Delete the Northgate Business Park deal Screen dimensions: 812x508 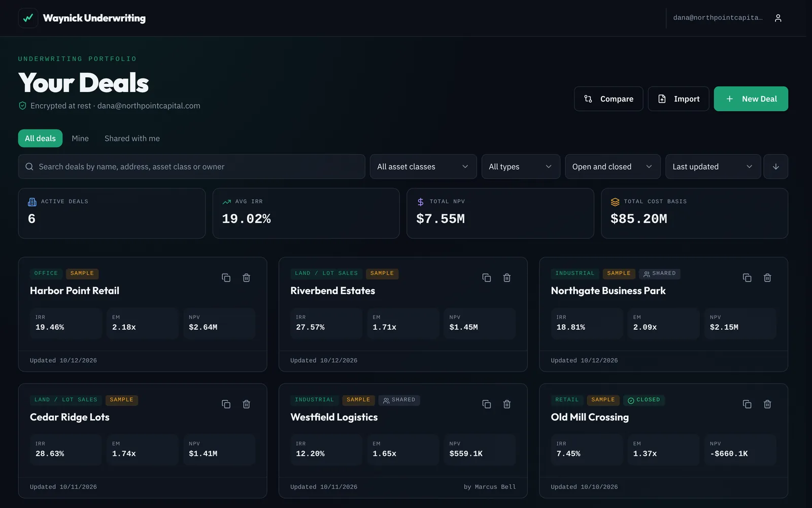(x=767, y=278)
